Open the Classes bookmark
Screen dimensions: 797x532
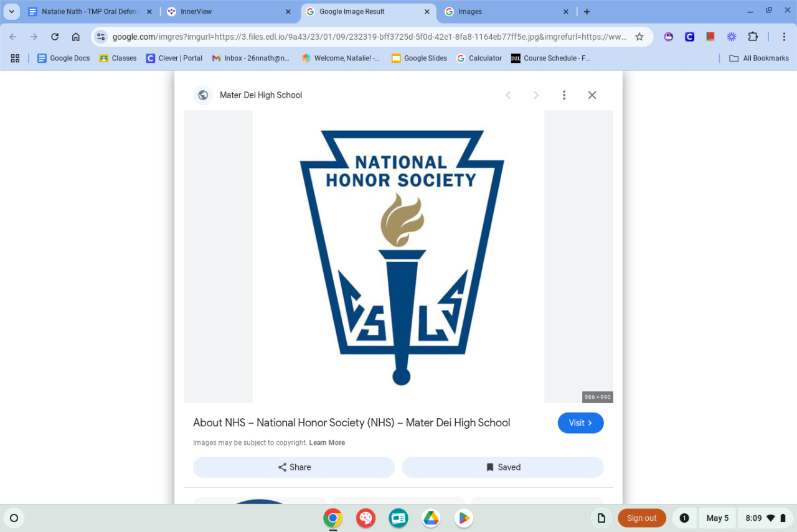tap(118, 58)
